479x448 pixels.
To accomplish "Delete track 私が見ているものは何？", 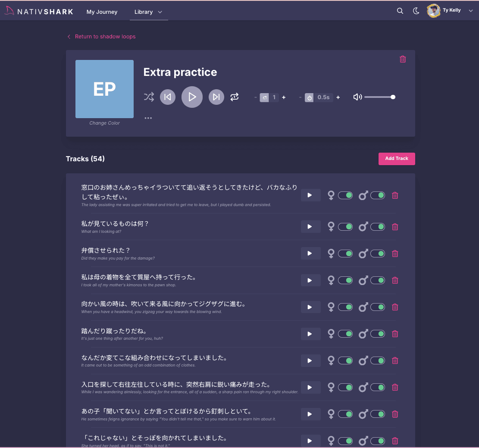I will tap(395, 227).
